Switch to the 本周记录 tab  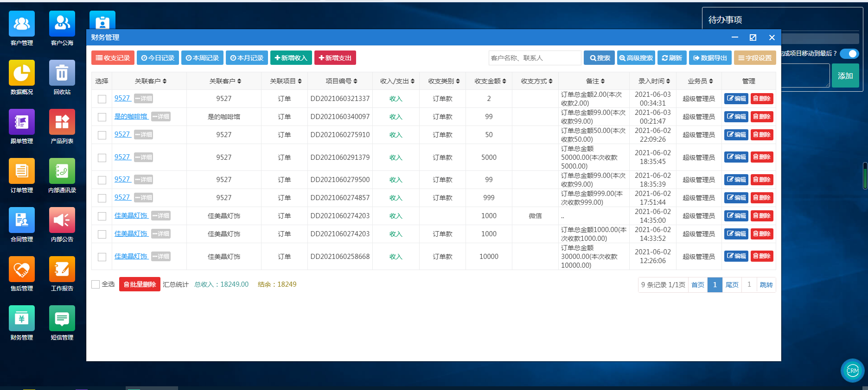202,58
